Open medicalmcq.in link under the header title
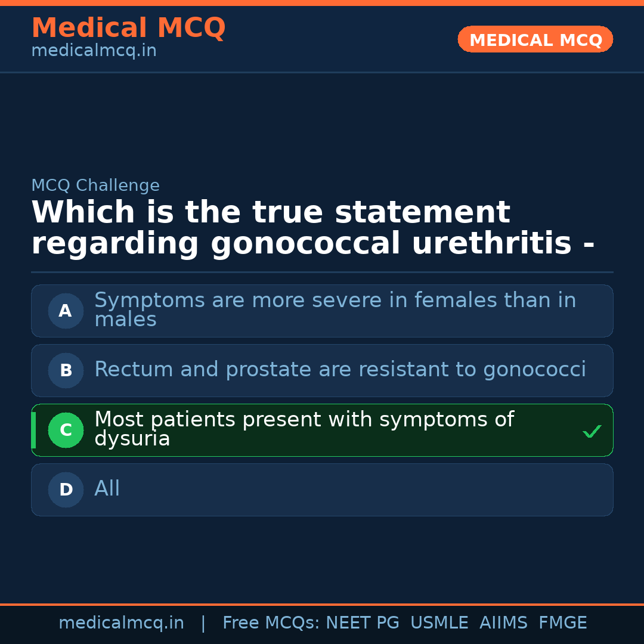This screenshot has height=644, width=644. click(94, 51)
